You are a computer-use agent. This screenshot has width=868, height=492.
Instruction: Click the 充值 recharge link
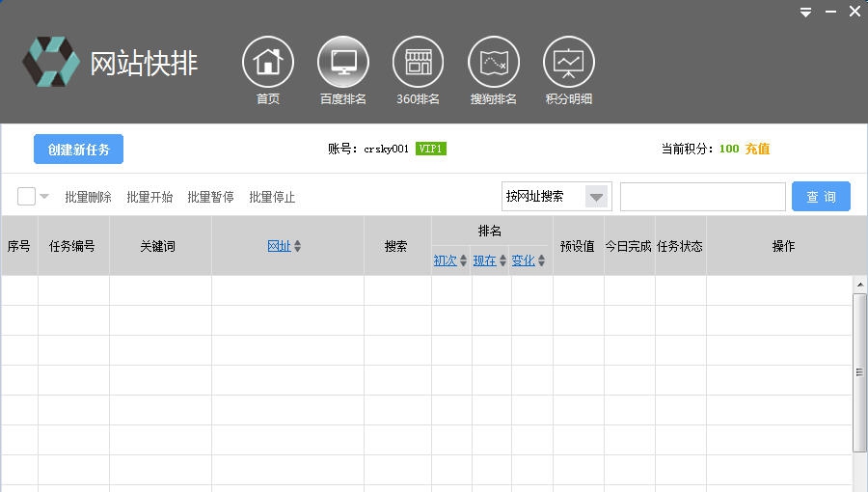click(x=757, y=149)
